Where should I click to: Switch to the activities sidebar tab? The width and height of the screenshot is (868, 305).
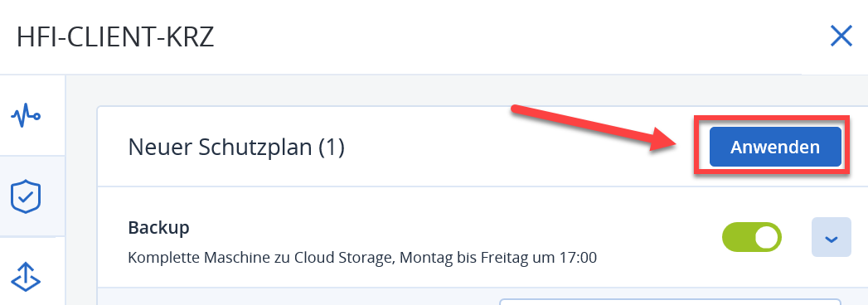coord(26,117)
